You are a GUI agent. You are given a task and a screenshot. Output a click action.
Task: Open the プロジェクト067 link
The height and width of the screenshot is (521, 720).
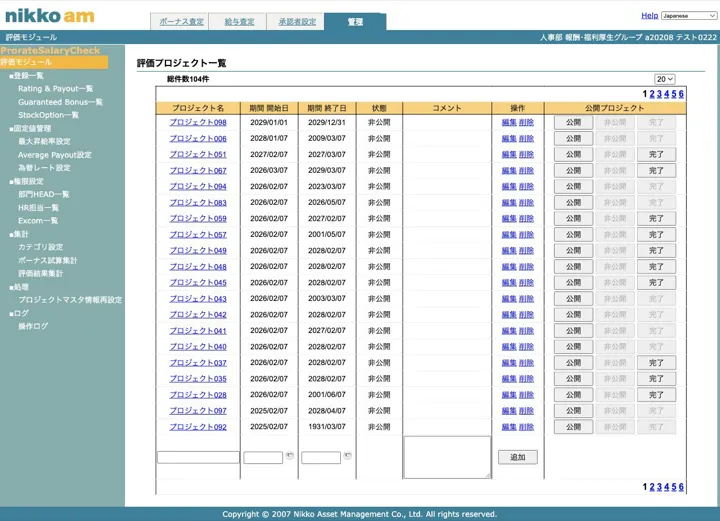coord(198,170)
